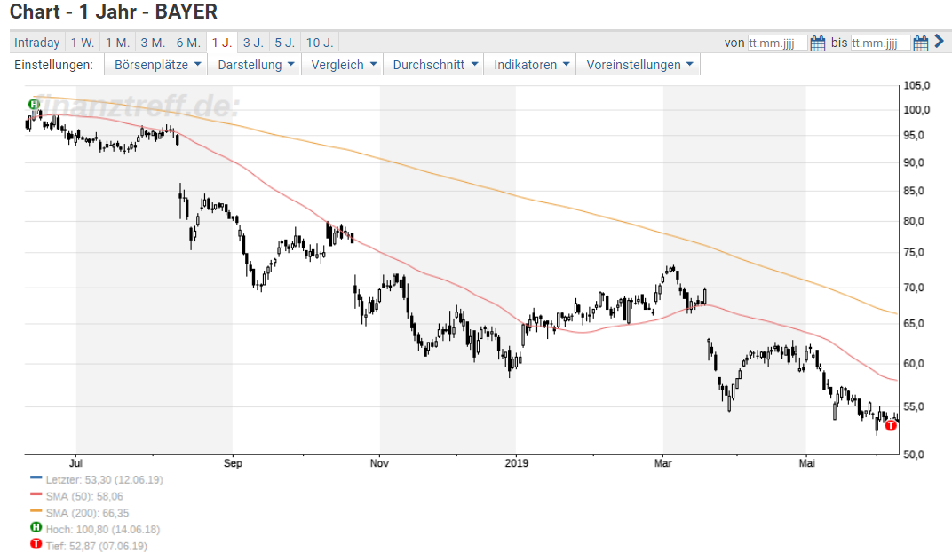Switch to the 5 J. time range

[285, 43]
